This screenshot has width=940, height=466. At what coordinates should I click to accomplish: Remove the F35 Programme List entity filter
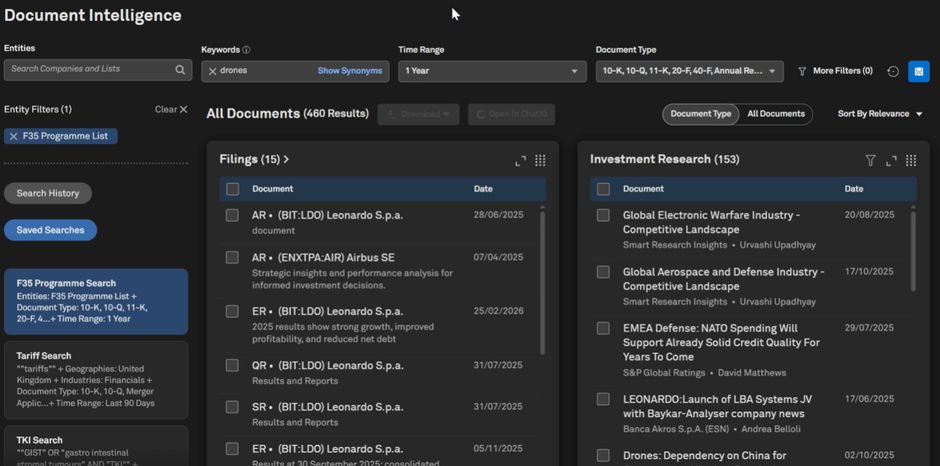coord(13,136)
